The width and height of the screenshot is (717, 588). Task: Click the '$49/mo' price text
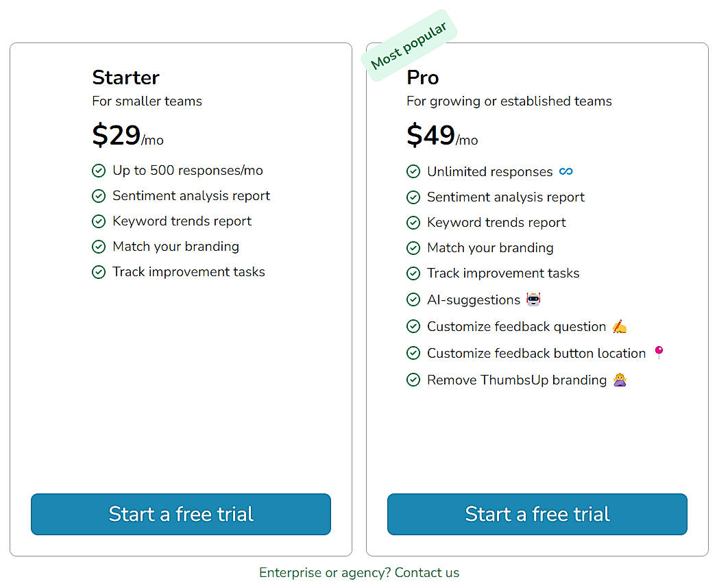point(442,136)
